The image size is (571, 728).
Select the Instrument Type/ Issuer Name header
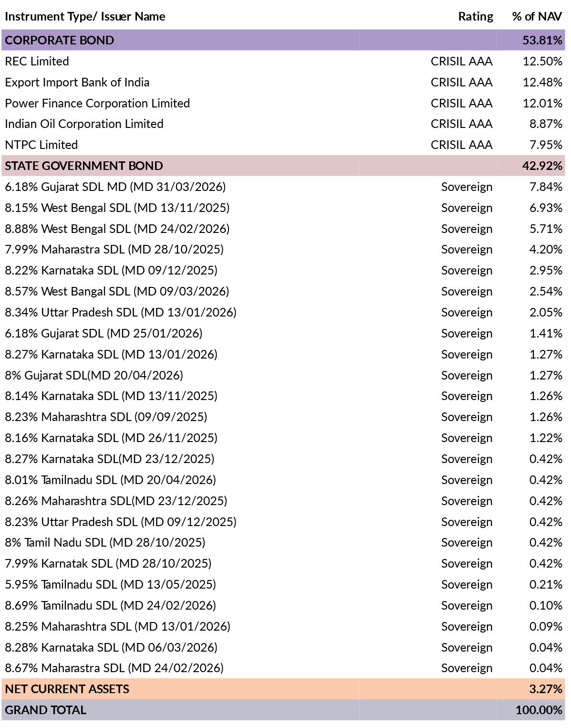point(85,17)
